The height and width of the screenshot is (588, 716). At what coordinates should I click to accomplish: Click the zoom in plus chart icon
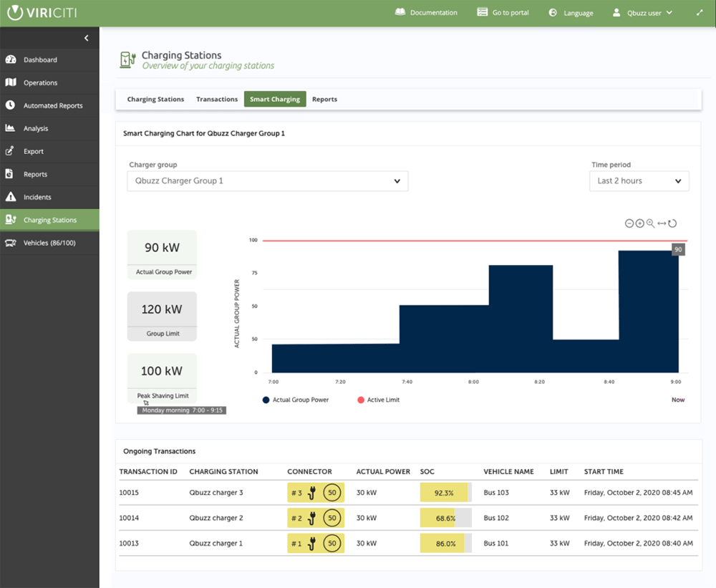click(x=639, y=223)
